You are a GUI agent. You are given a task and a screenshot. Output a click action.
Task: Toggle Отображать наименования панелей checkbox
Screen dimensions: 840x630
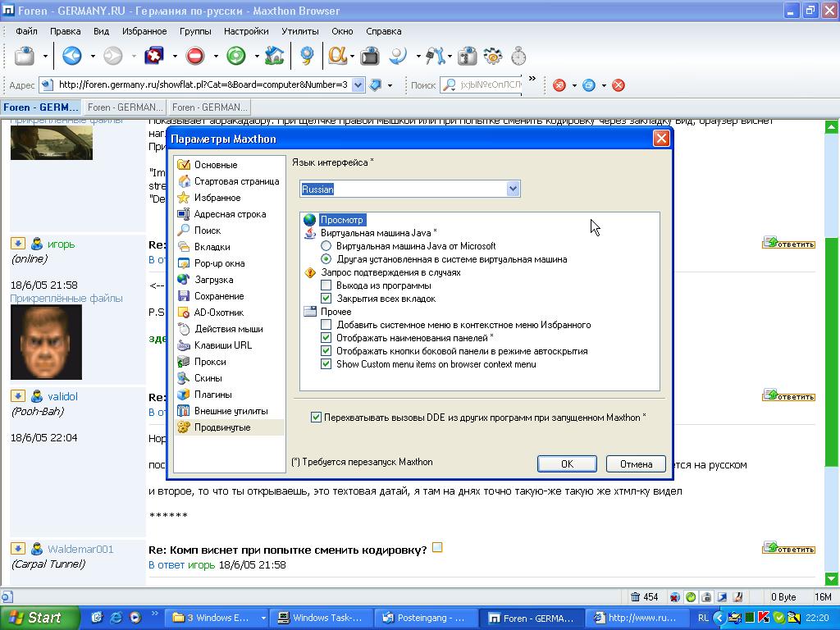pyautogui.click(x=326, y=338)
